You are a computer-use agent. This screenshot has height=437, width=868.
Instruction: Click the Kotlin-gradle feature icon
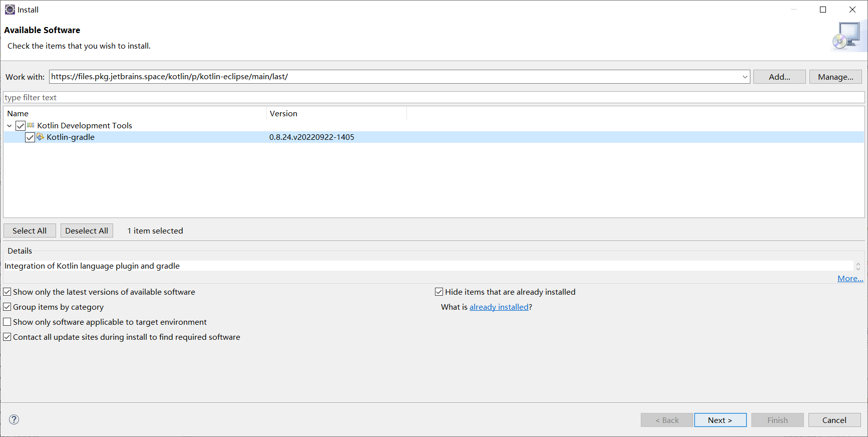click(x=40, y=137)
